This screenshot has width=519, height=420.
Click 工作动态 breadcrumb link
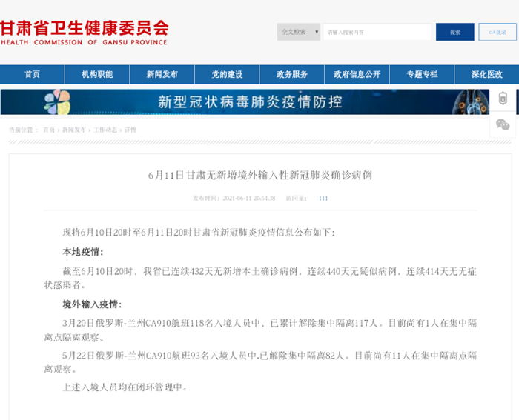point(105,130)
